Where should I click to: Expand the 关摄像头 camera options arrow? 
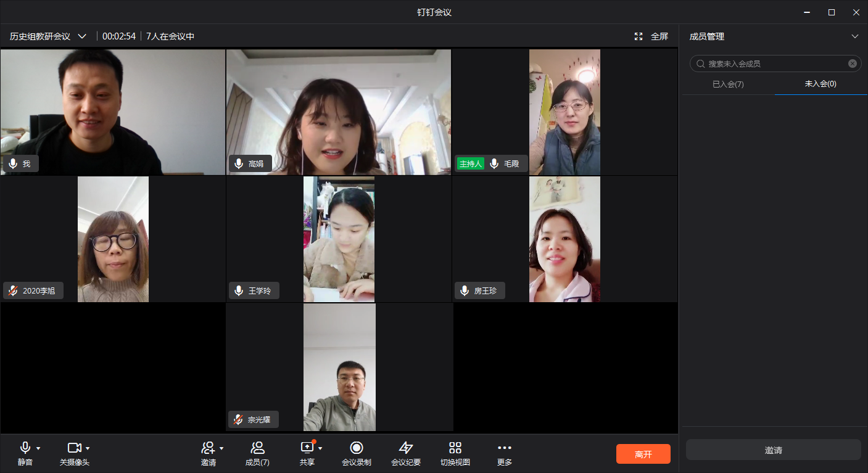pyautogui.click(x=88, y=448)
